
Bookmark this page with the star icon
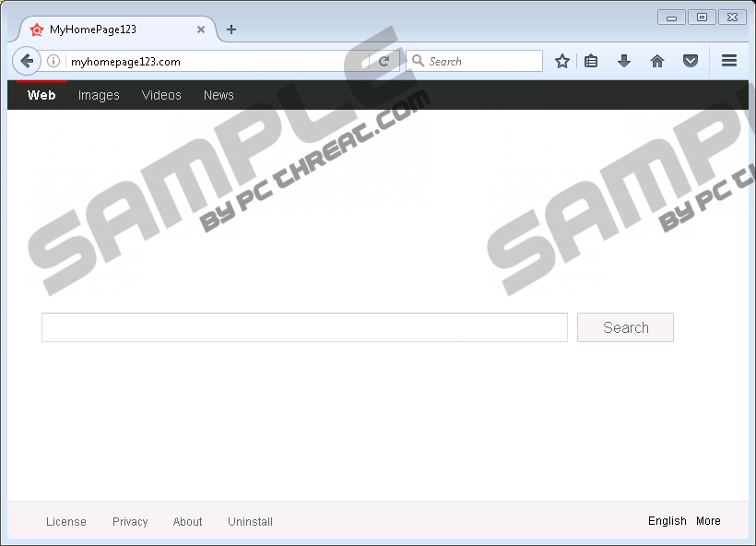coord(562,62)
